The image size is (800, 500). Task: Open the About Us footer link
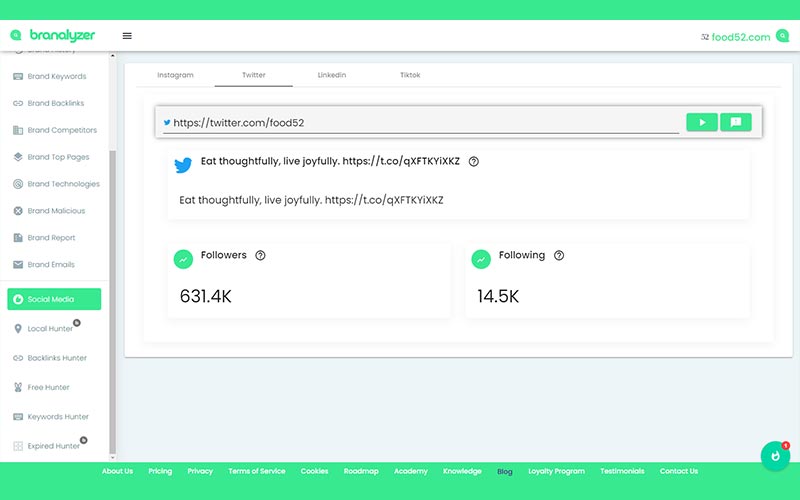(x=117, y=471)
